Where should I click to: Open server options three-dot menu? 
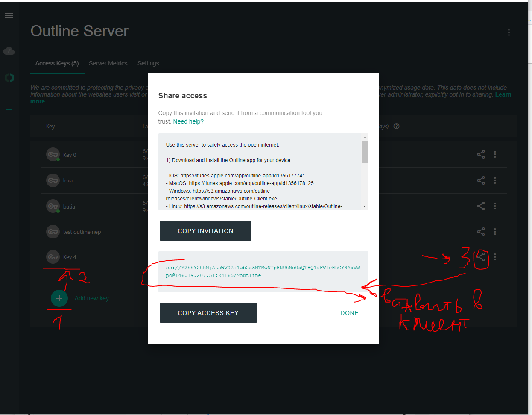tap(509, 32)
